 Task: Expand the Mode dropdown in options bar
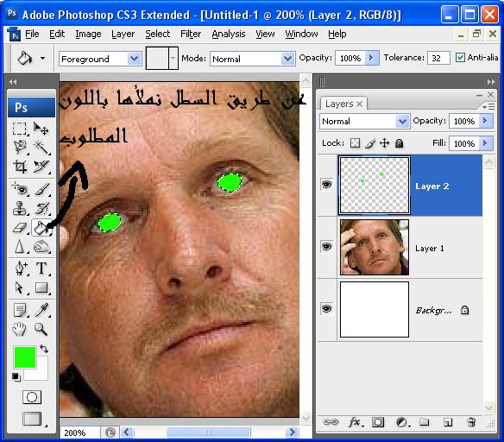252,59
